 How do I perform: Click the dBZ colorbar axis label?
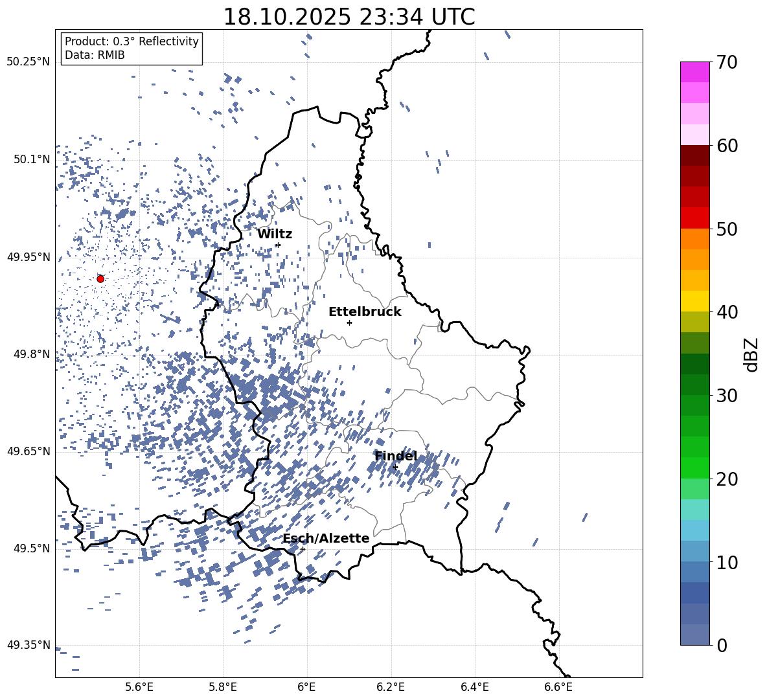pyautogui.click(x=752, y=354)
